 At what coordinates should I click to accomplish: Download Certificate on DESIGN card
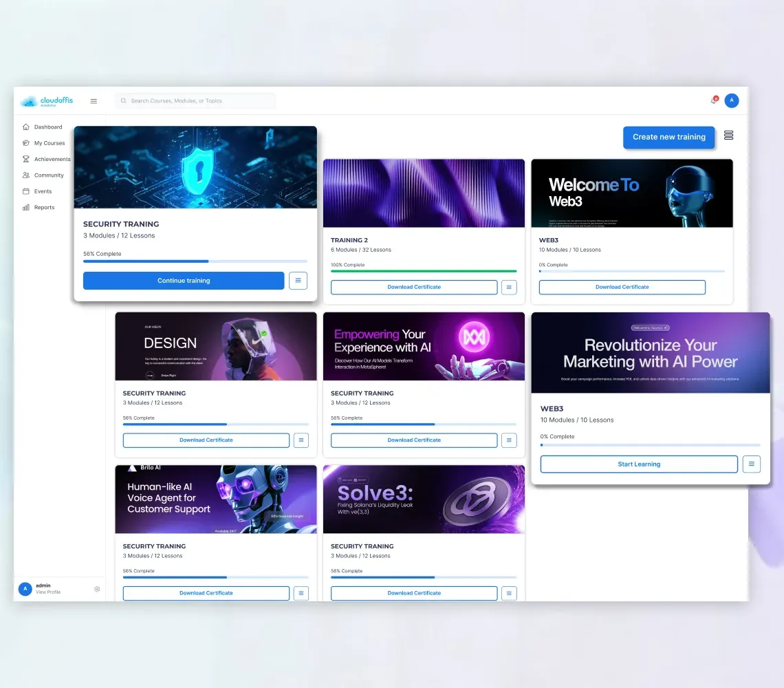[x=206, y=440]
